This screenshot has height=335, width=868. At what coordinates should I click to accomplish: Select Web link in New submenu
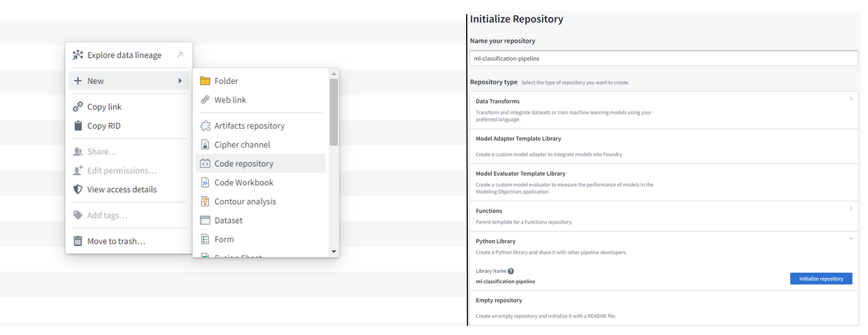[260, 100]
